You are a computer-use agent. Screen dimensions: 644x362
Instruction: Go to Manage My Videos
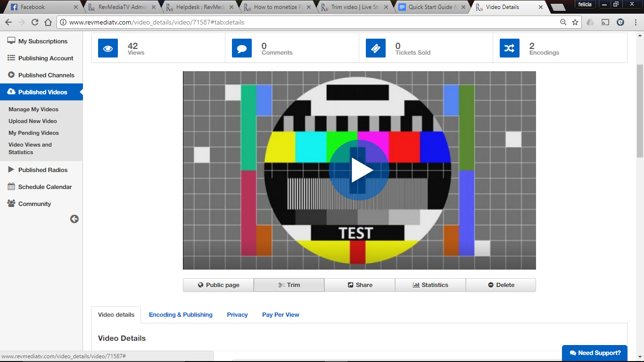tap(33, 109)
